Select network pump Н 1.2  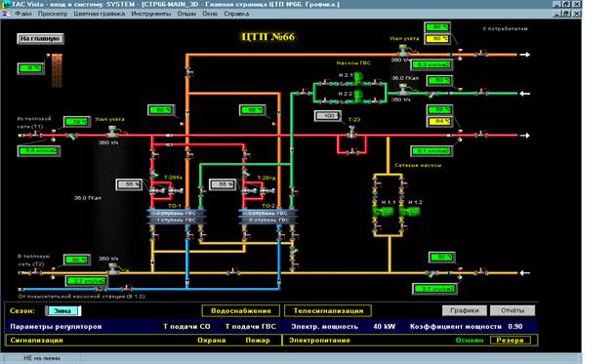[410, 212]
